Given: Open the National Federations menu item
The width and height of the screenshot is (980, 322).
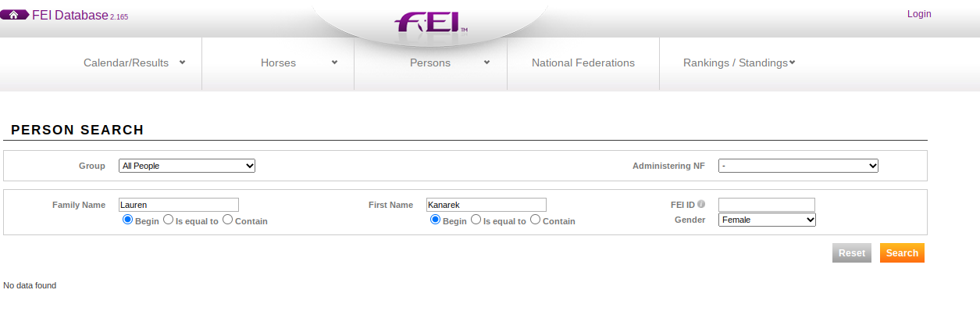Looking at the screenshot, I should click(583, 63).
